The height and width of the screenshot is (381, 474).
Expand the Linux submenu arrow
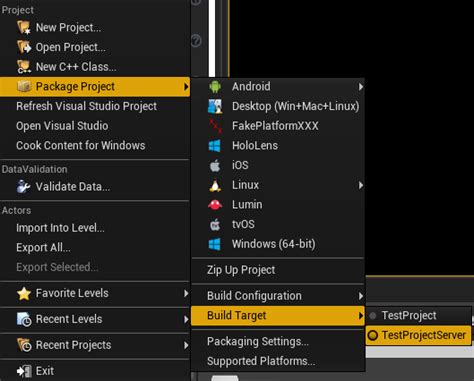click(361, 185)
